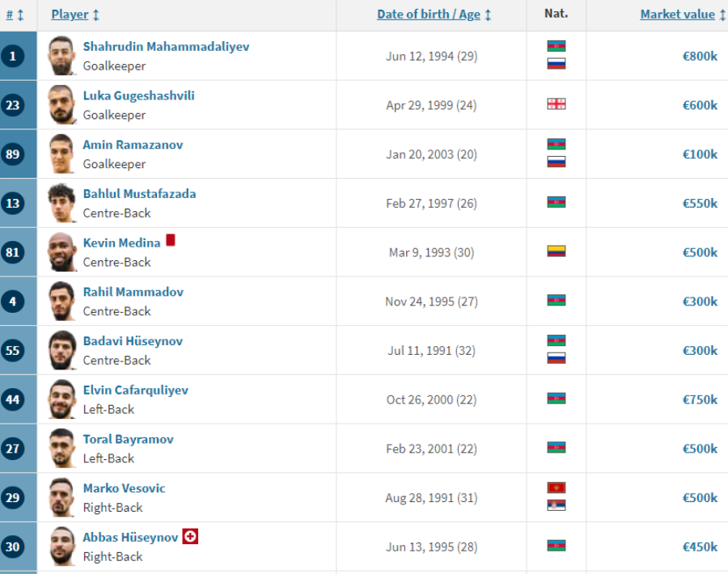
Task: Click Azerbaijan flag in Bahlul Mustafazada row
Action: pyautogui.click(x=556, y=202)
